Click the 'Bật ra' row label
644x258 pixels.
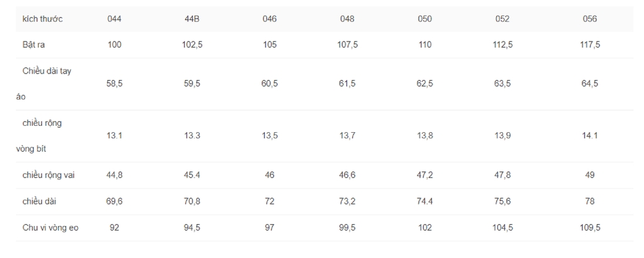[x=34, y=45]
